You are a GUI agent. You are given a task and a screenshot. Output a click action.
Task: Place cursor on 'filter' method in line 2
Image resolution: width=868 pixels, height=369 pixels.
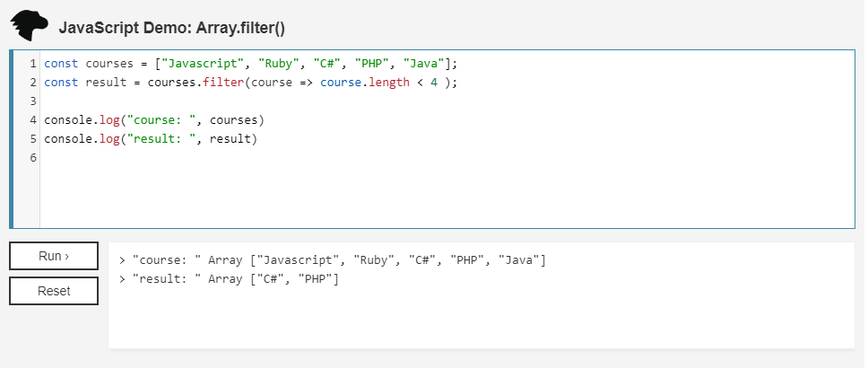click(x=222, y=83)
